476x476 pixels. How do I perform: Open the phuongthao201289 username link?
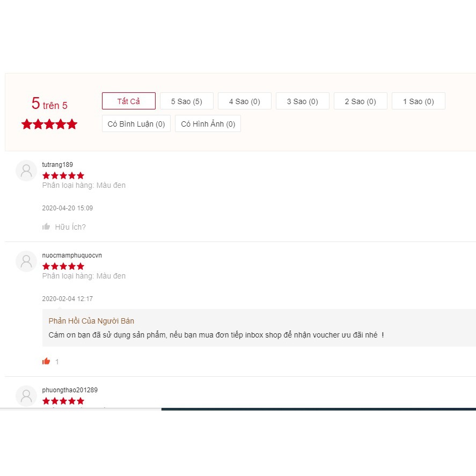click(x=70, y=390)
